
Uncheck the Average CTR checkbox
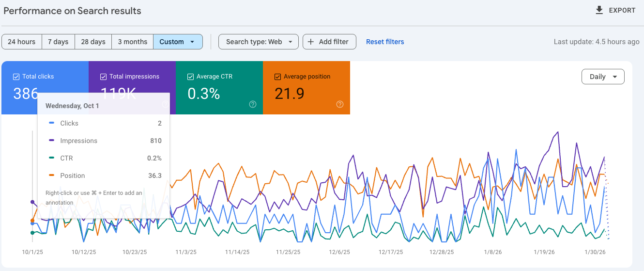191,77
